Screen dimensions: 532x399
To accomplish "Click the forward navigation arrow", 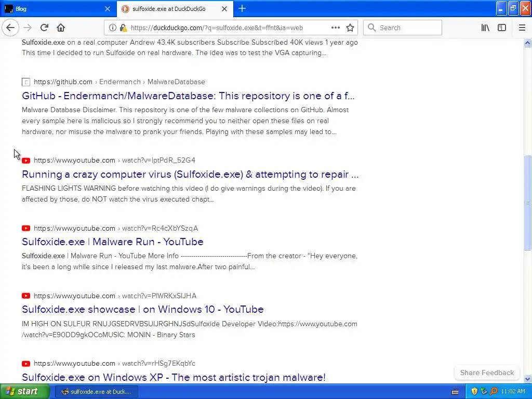I will click(28, 28).
